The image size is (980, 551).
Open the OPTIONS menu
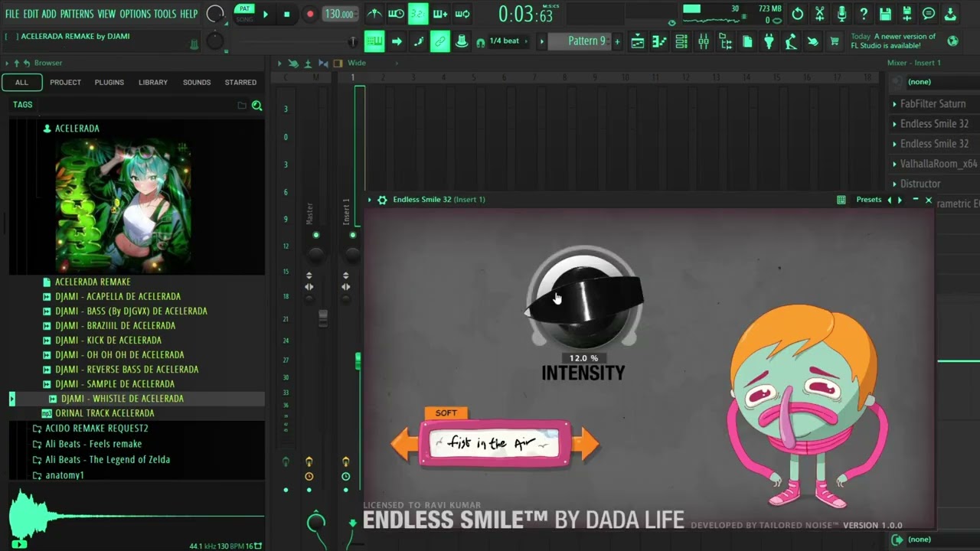click(135, 14)
